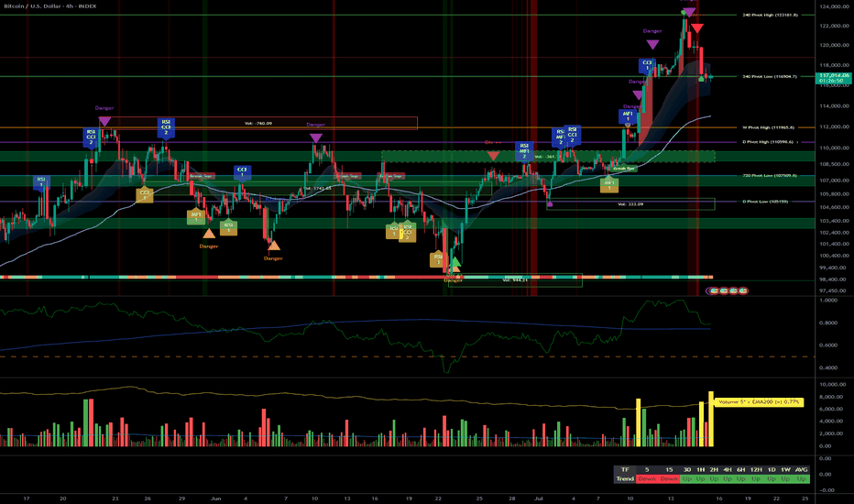This screenshot has height=504, width=854.
Task: Select the 240 Pivot Low (116904.7) label
Action: [770, 76]
